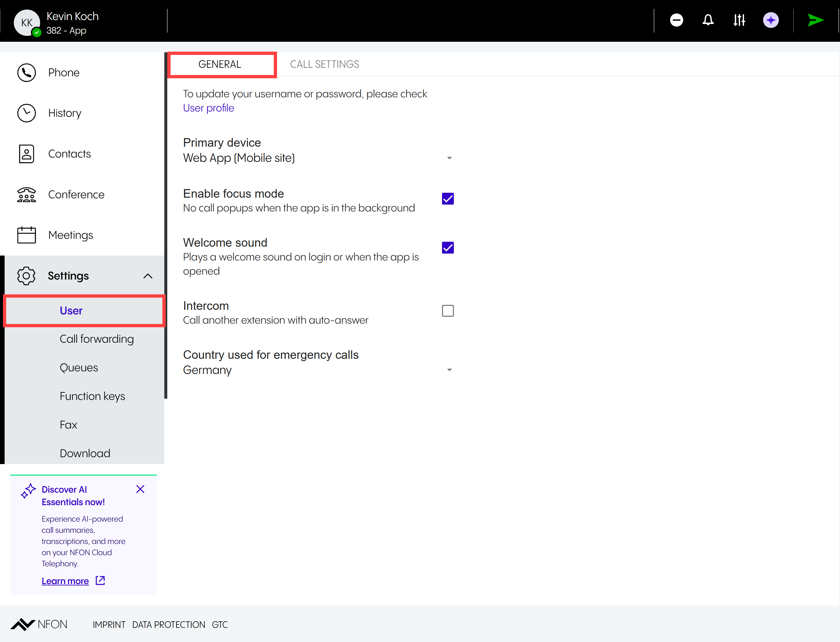Open notifications bell in top bar
This screenshot has width=840, height=642.
click(708, 20)
